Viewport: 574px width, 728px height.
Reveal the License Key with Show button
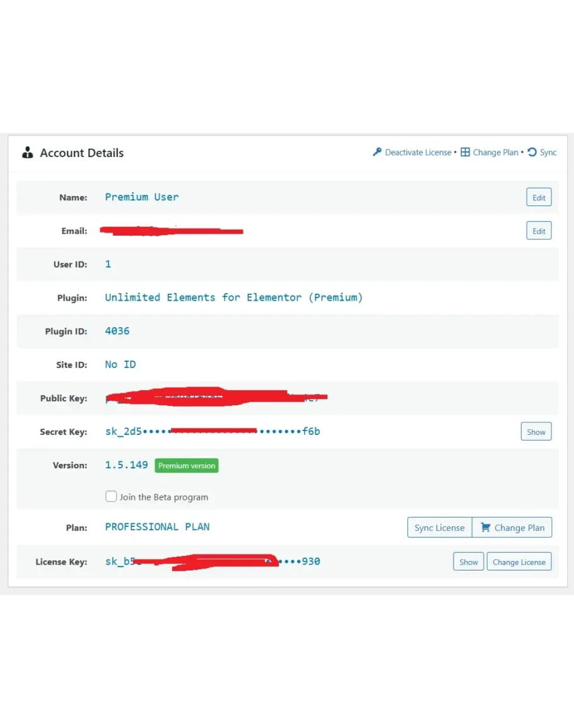click(x=468, y=562)
